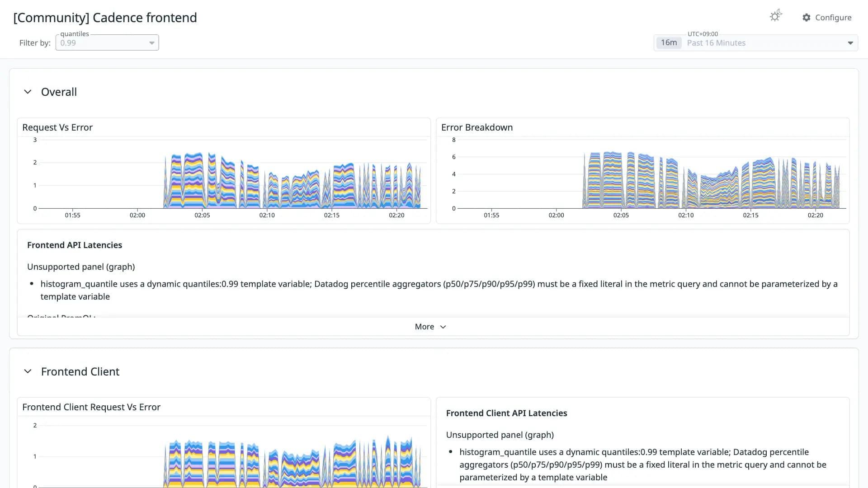Click the Request Vs Error panel title
Image resolution: width=868 pixels, height=488 pixels.
tap(57, 127)
